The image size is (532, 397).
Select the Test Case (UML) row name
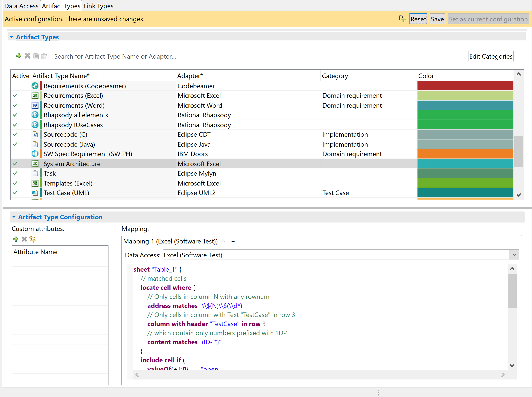click(67, 193)
